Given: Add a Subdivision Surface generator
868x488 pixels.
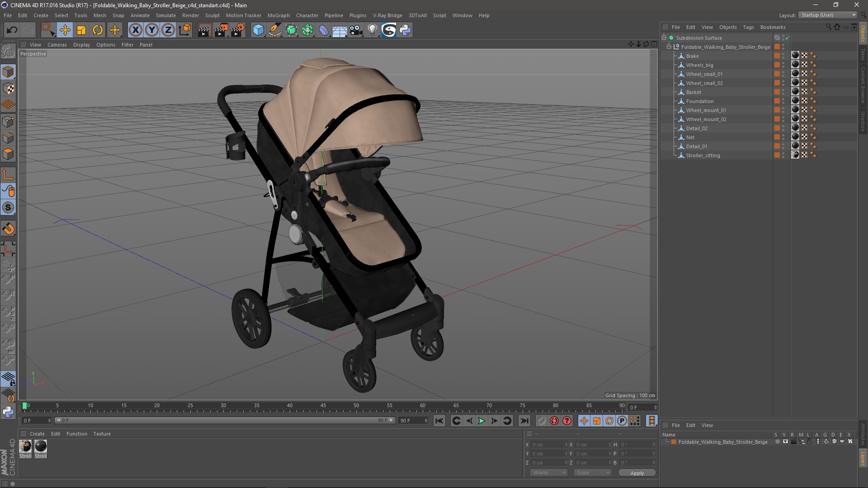Looking at the screenshot, I should tap(291, 30).
